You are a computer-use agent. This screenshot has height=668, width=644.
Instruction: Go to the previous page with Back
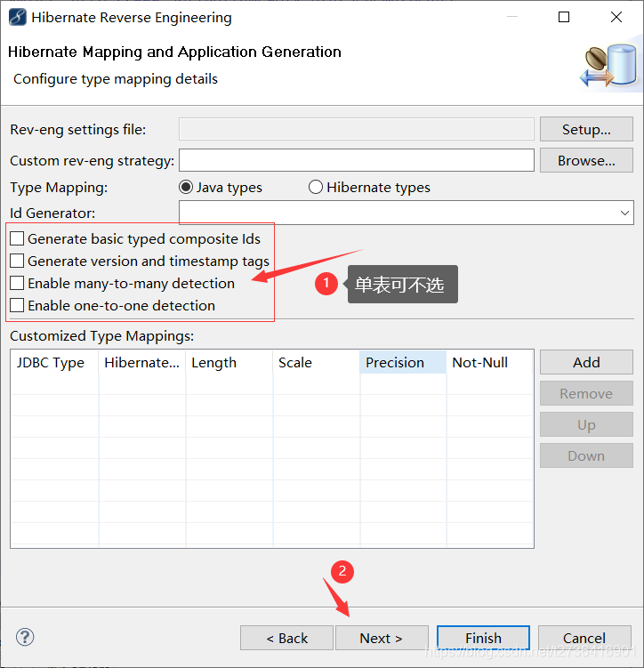286,638
